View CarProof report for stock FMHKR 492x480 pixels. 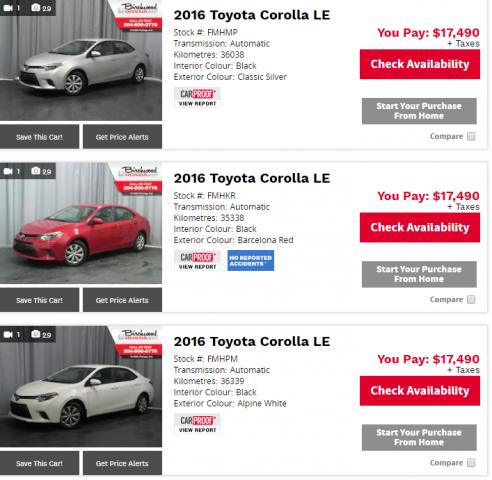(x=197, y=261)
